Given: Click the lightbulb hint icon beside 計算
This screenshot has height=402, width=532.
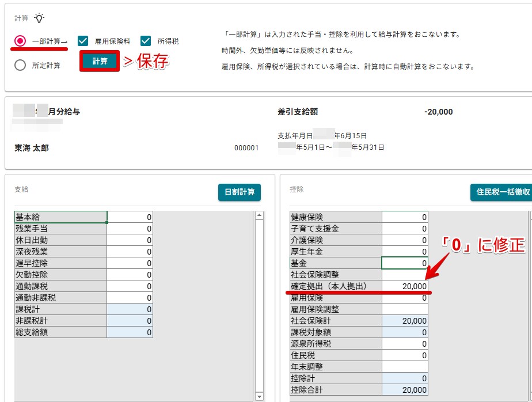Looking at the screenshot, I should point(39,18).
